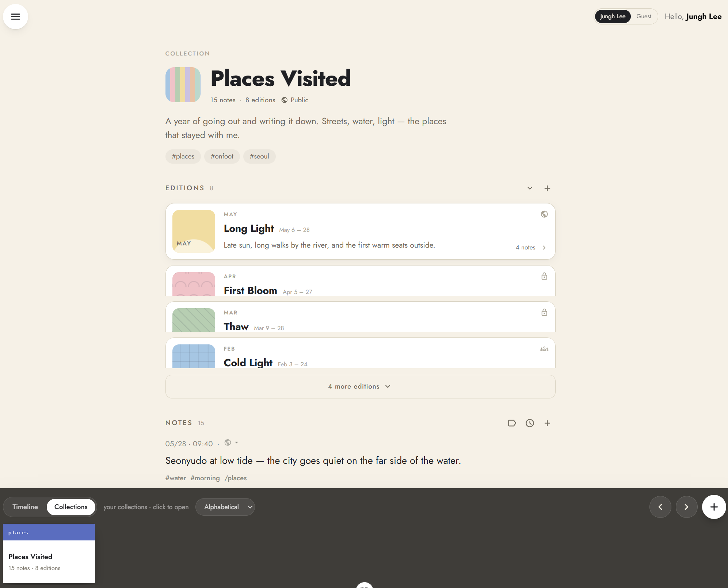
Task: Switch to the Timeline tab
Action: click(x=25, y=507)
